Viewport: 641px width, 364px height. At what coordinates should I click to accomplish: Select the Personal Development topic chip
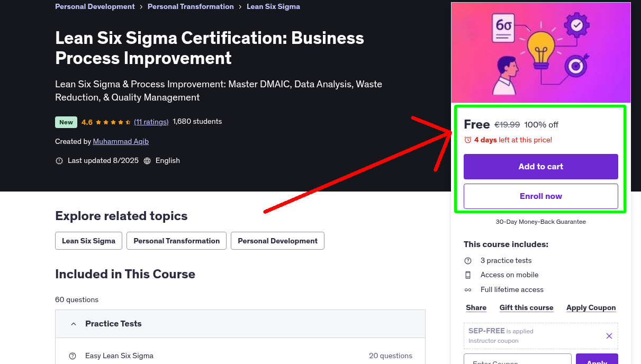(277, 241)
